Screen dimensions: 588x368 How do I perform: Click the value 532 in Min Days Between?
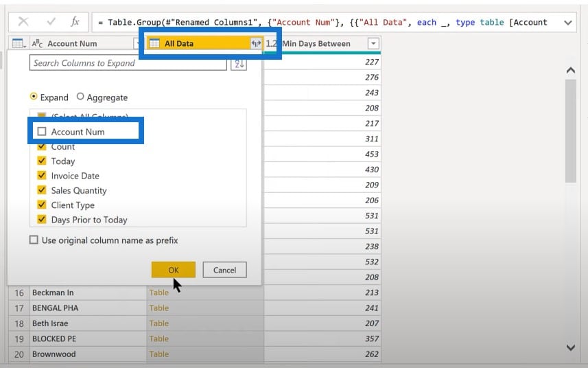click(x=372, y=262)
